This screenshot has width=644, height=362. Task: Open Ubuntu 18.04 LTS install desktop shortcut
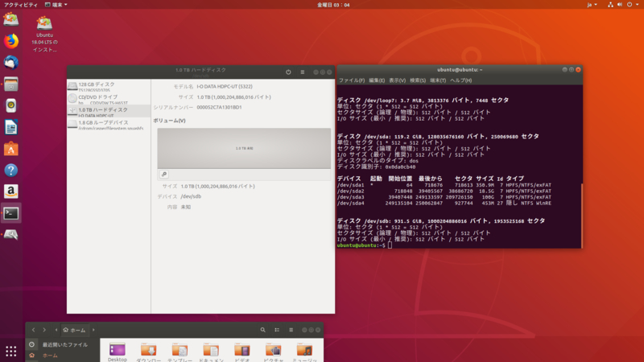[44, 34]
